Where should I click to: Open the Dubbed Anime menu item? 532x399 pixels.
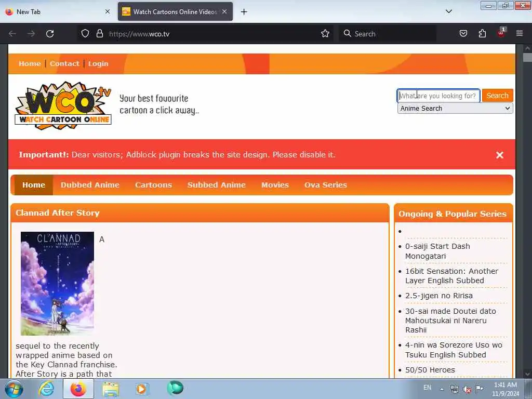click(x=90, y=185)
